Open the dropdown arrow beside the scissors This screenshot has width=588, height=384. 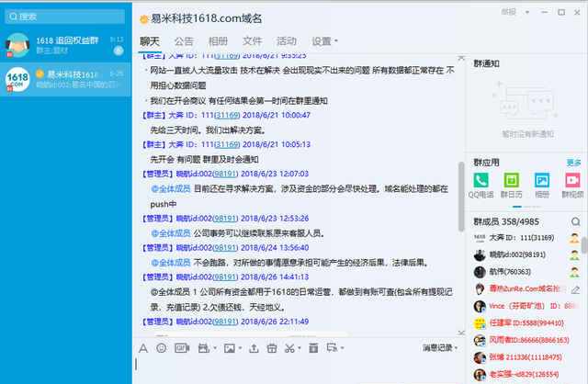300,348
